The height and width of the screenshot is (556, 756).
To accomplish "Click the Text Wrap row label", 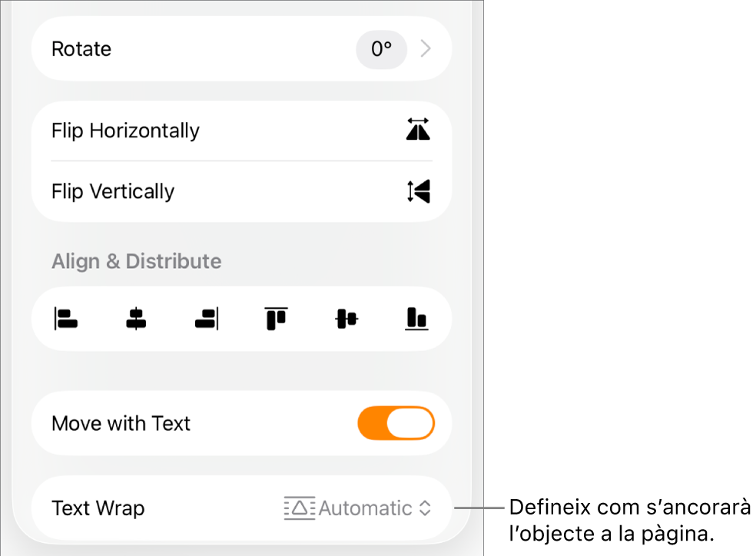I will pos(98,508).
